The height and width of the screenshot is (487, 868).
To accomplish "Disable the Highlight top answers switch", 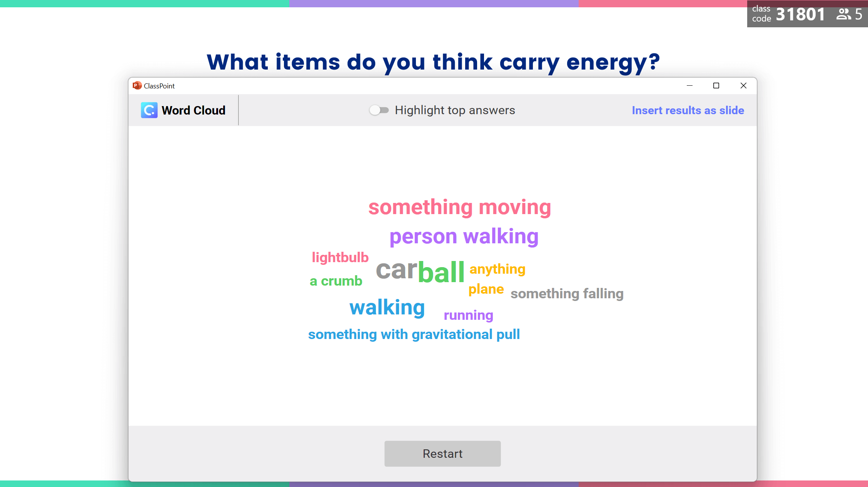I will coord(379,110).
